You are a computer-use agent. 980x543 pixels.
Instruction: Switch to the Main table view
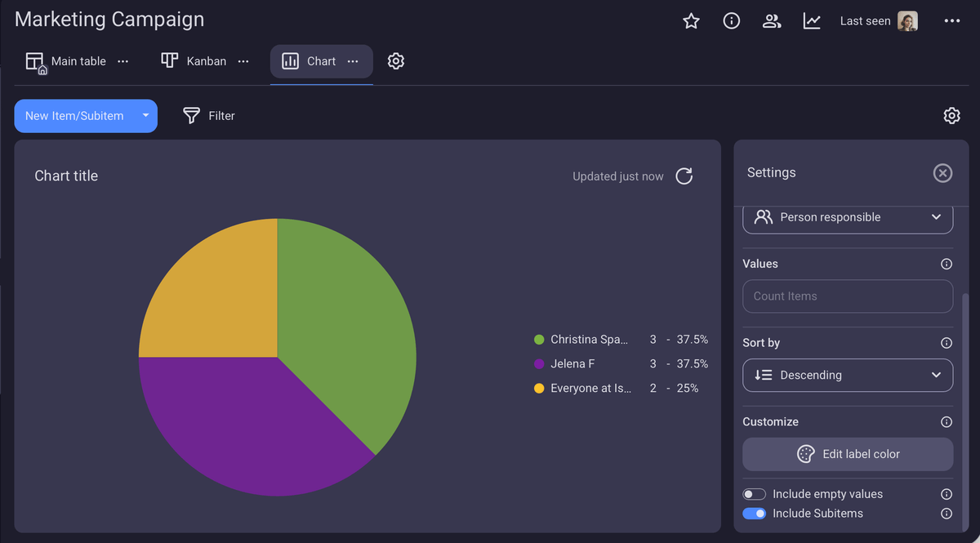coord(78,60)
